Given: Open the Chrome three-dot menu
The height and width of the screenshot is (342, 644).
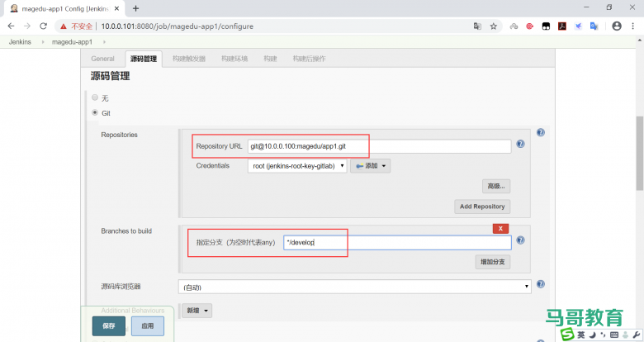Looking at the screenshot, I should point(633,26).
